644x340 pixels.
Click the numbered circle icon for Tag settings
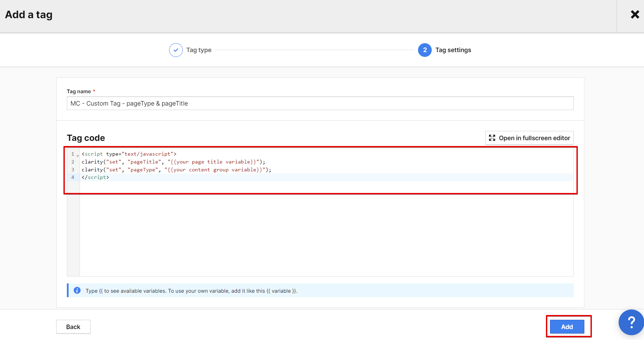pyautogui.click(x=425, y=50)
